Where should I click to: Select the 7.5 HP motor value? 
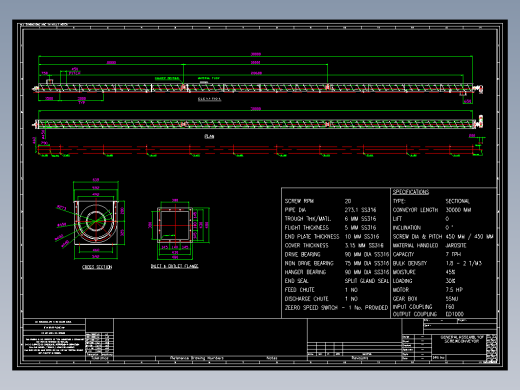[x=454, y=290]
